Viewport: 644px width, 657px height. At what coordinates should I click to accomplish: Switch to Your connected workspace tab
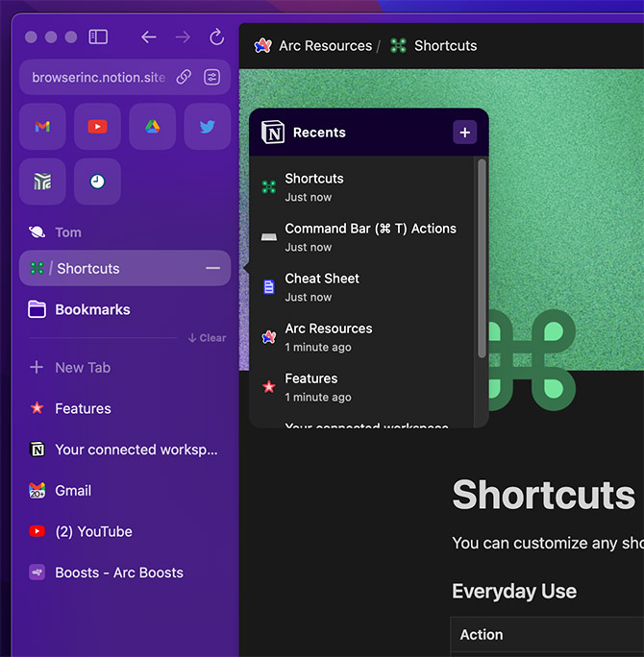125,450
